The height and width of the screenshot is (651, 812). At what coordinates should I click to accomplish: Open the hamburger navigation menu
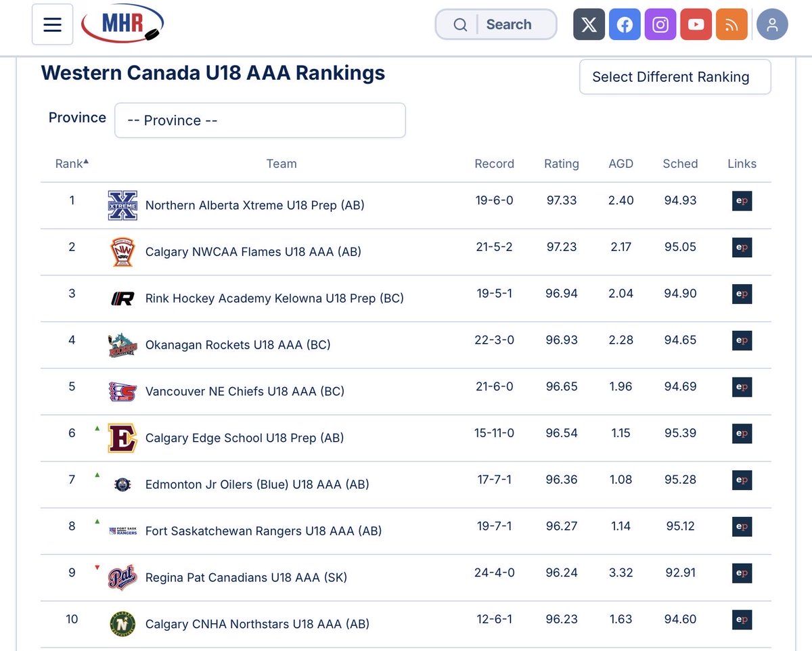pos(53,24)
